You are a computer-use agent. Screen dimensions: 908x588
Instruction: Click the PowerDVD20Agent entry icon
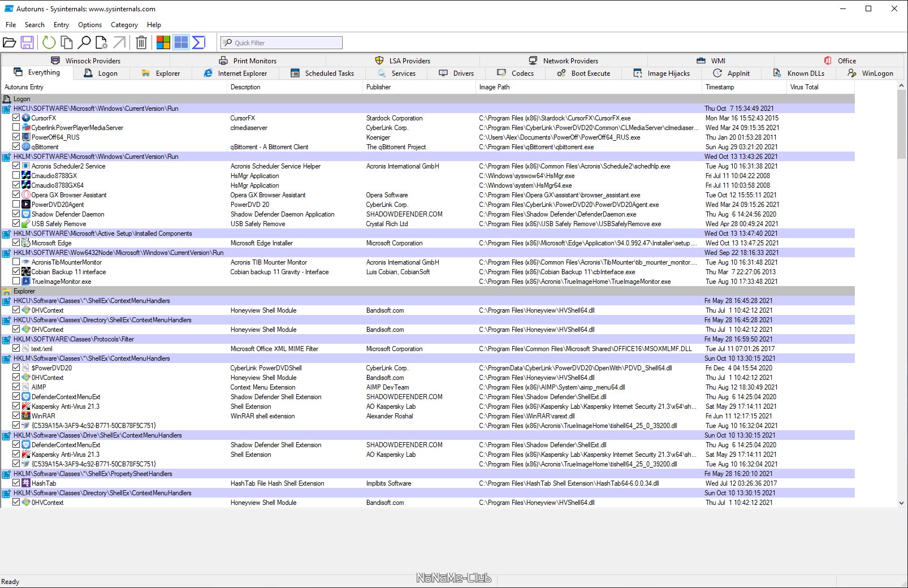(x=26, y=205)
